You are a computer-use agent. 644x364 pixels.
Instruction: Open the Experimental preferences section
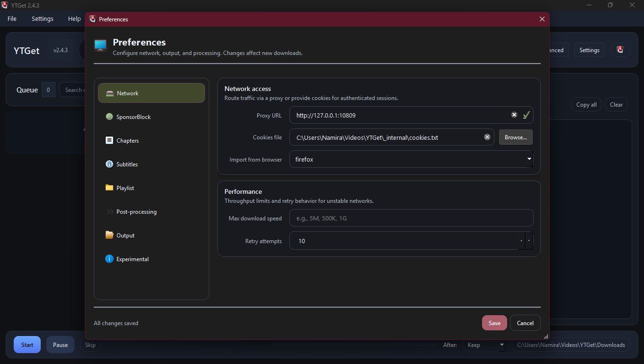(x=152, y=259)
